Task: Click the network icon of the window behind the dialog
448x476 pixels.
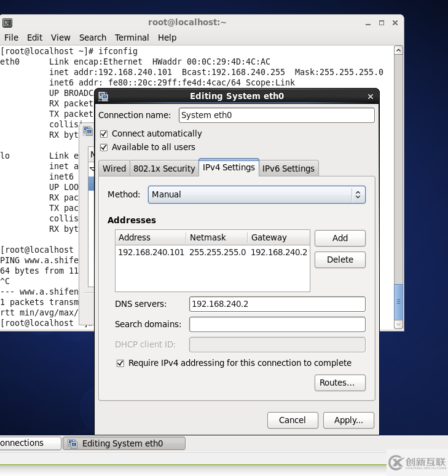Action: pos(88,131)
